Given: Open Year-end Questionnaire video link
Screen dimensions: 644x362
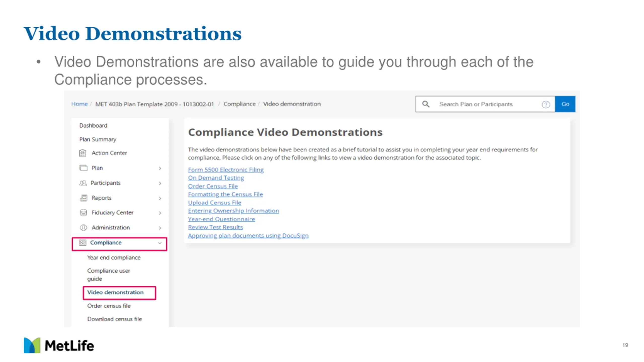Looking at the screenshot, I should (221, 219).
